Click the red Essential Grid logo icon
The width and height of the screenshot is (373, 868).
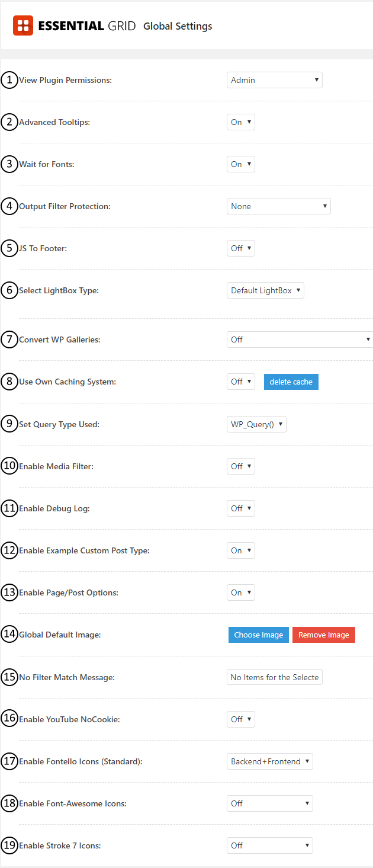pos(22,25)
